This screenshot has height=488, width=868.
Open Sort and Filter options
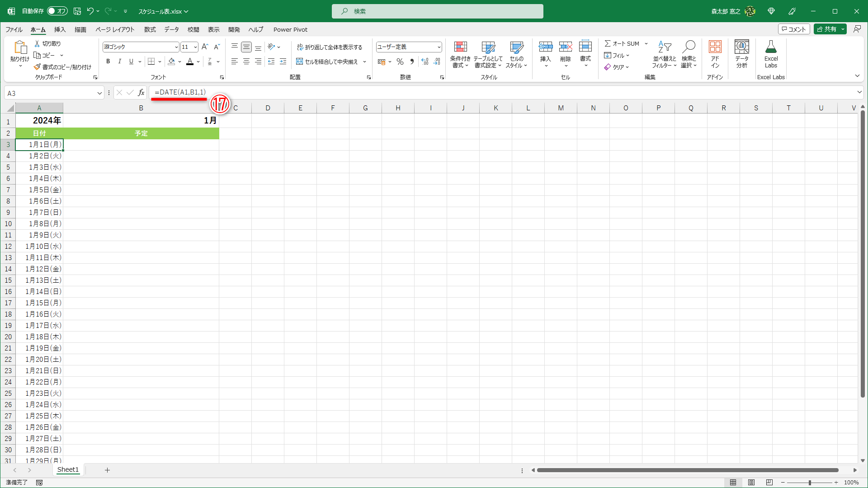click(x=664, y=55)
